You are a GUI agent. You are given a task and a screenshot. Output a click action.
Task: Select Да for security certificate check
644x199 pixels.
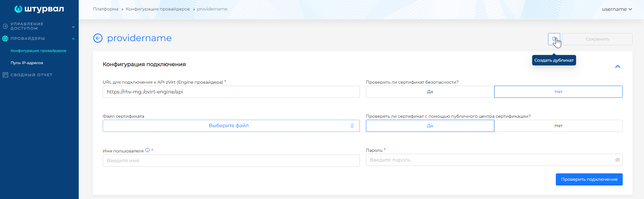tap(430, 92)
